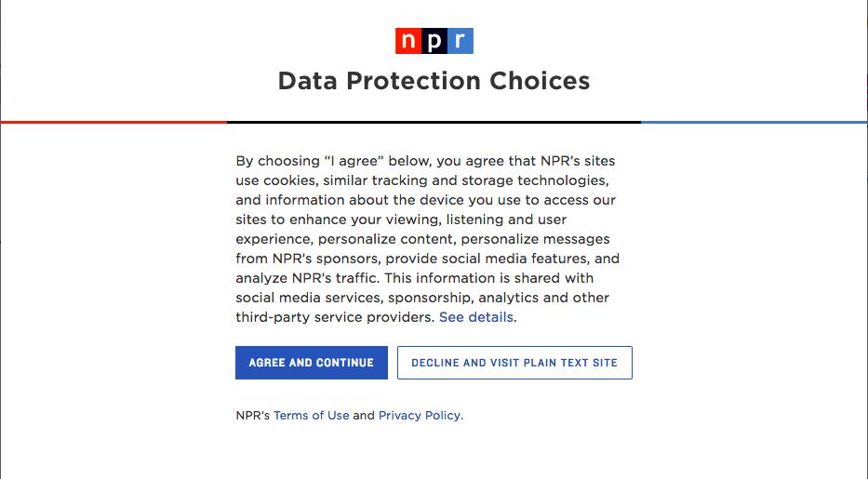This screenshot has height=479, width=868.
Task: Click the blue segment of the divider line
Action: 754,122
